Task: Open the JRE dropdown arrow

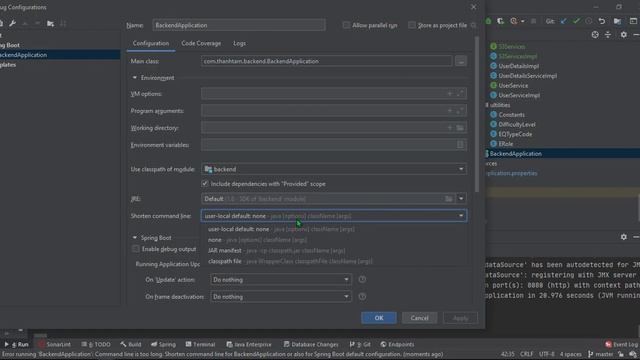Action: coord(461,199)
